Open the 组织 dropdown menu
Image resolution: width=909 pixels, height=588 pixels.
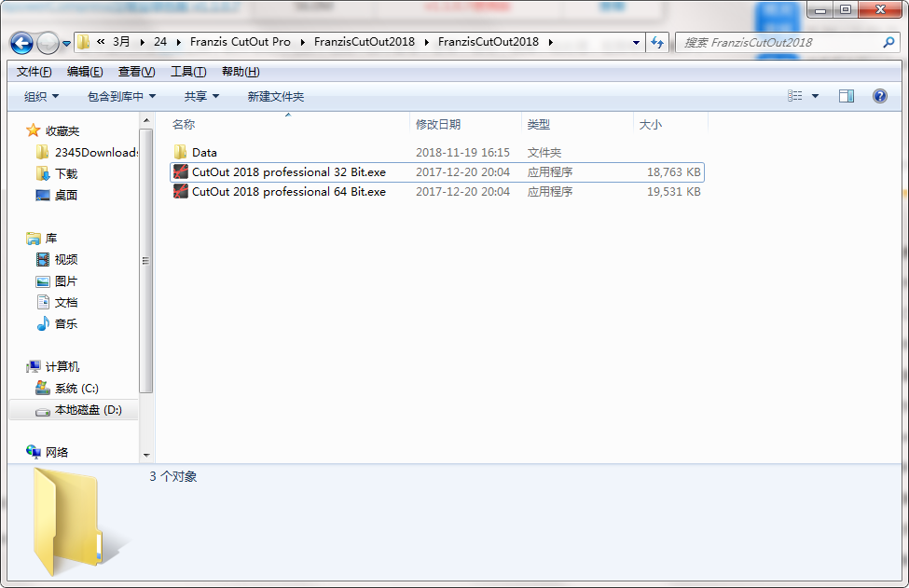[x=41, y=96]
